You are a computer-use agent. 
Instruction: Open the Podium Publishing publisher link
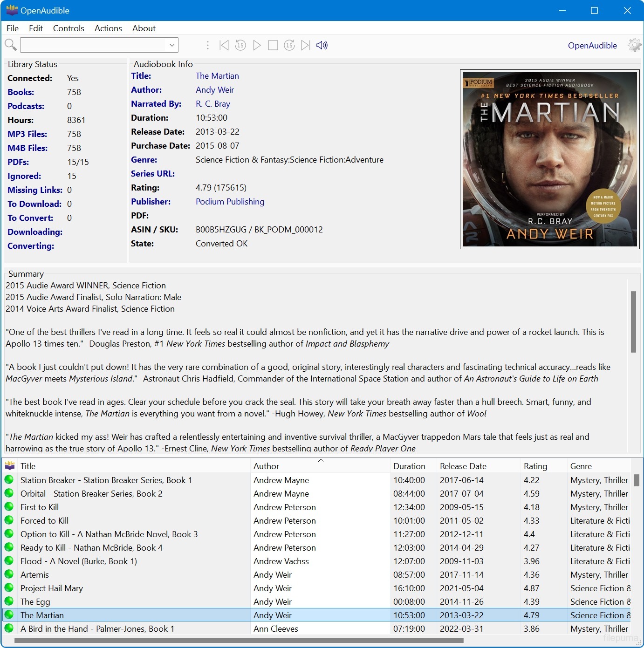[x=230, y=202]
